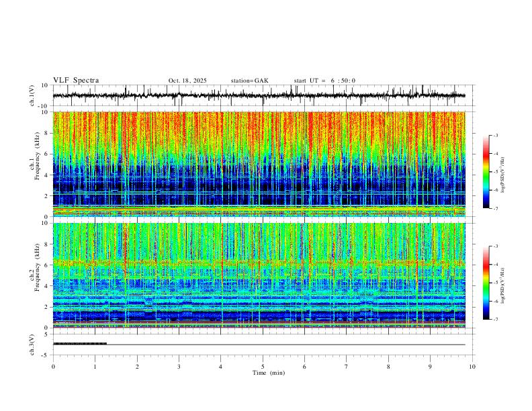Click time axis tick label "6"
The image size is (532, 411).
pos(304,367)
